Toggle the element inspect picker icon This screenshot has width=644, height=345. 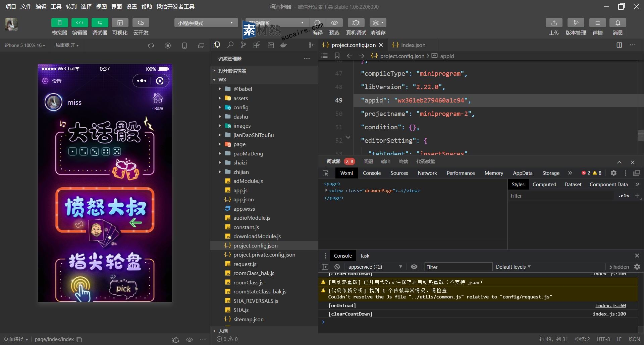tap(325, 173)
